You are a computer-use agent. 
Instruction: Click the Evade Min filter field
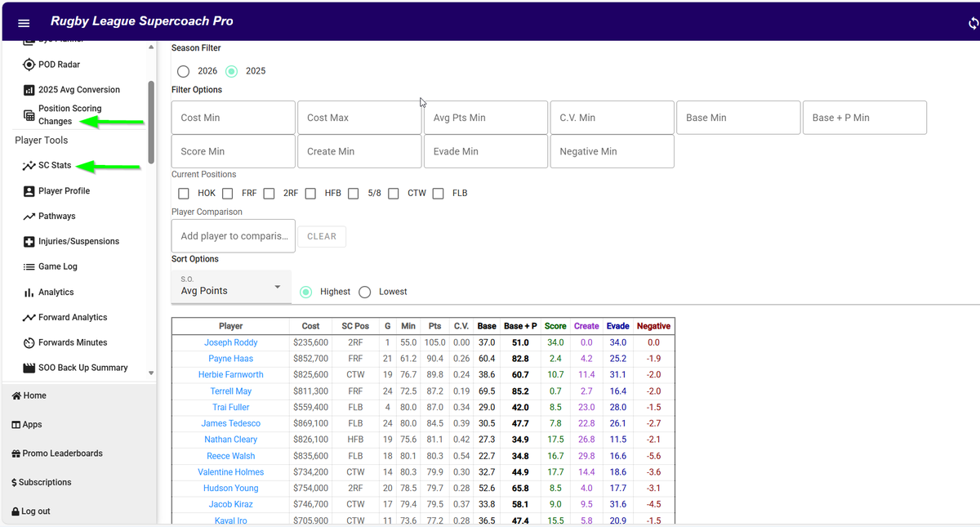(486, 151)
